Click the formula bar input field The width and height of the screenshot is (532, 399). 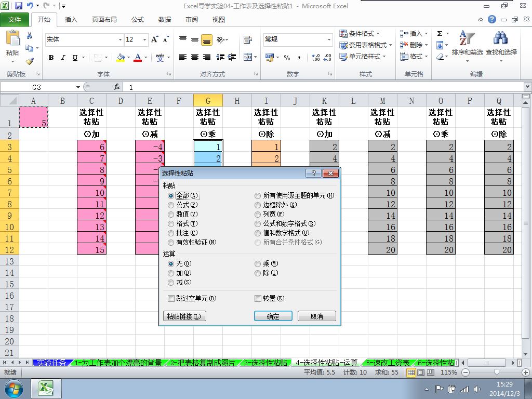coord(323,87)
